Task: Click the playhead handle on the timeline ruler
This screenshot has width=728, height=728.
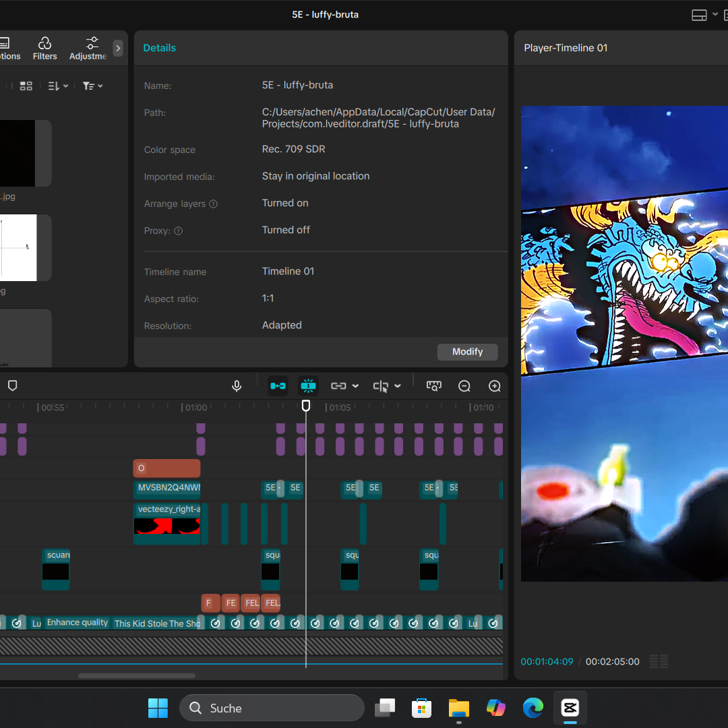Action: (x=306, y=406)
